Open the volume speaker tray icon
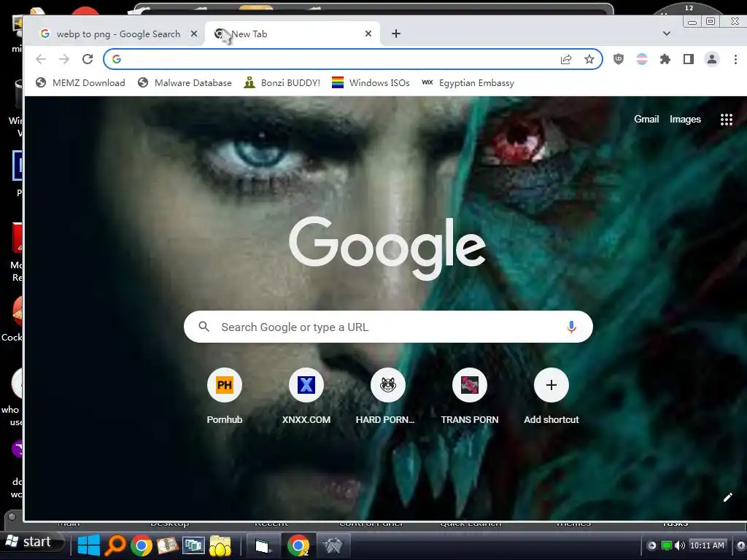This screenshot has width=747, height=560. 680,545
